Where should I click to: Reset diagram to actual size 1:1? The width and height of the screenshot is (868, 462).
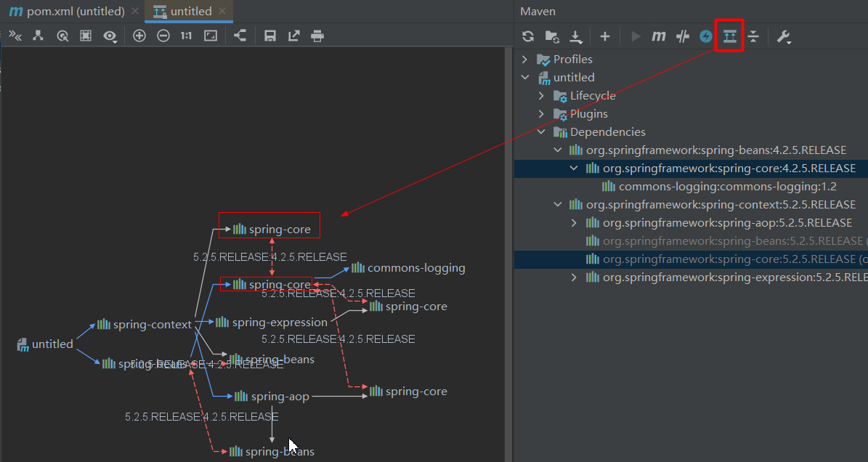tap(187, 36)
